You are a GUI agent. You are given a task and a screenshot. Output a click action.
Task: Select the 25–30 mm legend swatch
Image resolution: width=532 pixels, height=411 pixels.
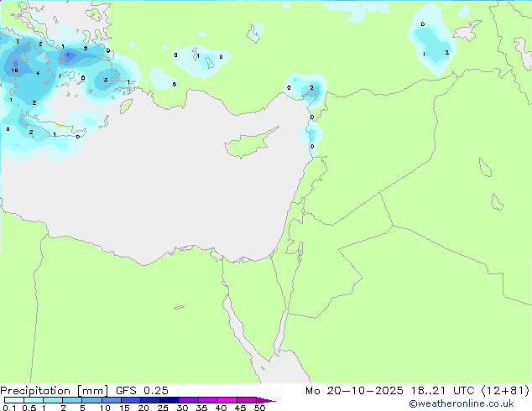169,400
